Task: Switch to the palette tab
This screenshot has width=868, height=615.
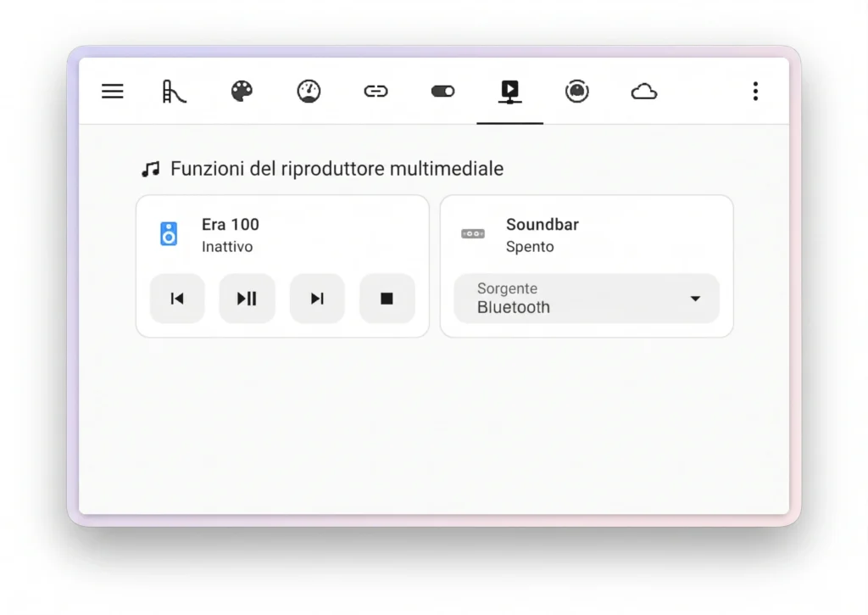Action: (x=242, y=91)
